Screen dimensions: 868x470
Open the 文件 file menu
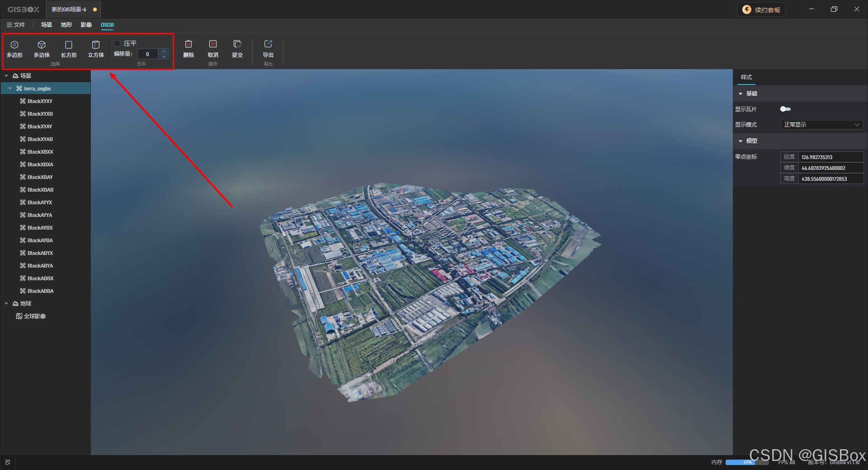point(16,25)
